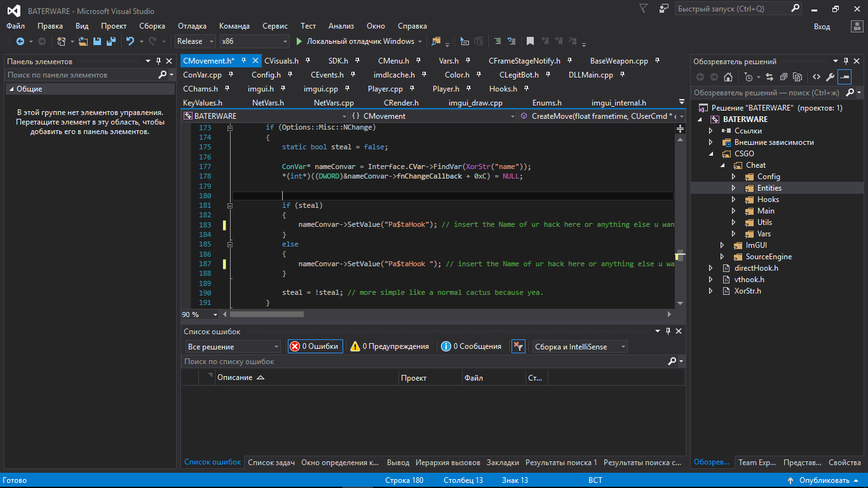Click the Undo arrow icon
The height and width of the screenshot is (488, 868).
(130, 41)
